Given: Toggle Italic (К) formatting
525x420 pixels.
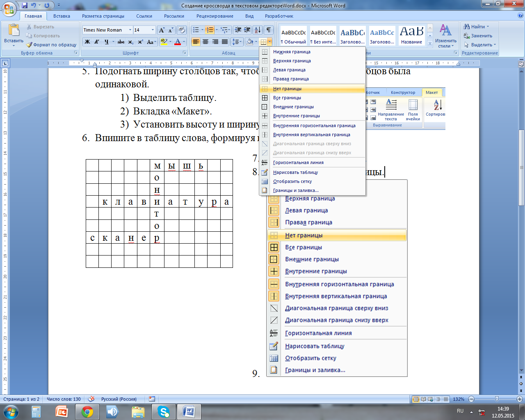Looking at the screenshot, I should pyautogui.click(x=97, y=42).
